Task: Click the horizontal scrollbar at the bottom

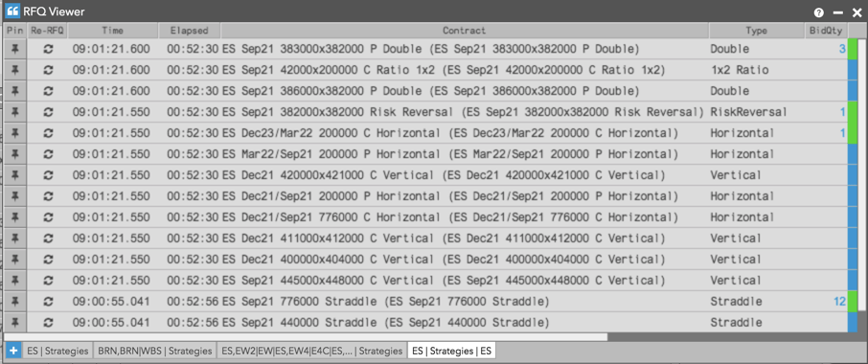Action: pyautogui.click(x=306, y=337)
